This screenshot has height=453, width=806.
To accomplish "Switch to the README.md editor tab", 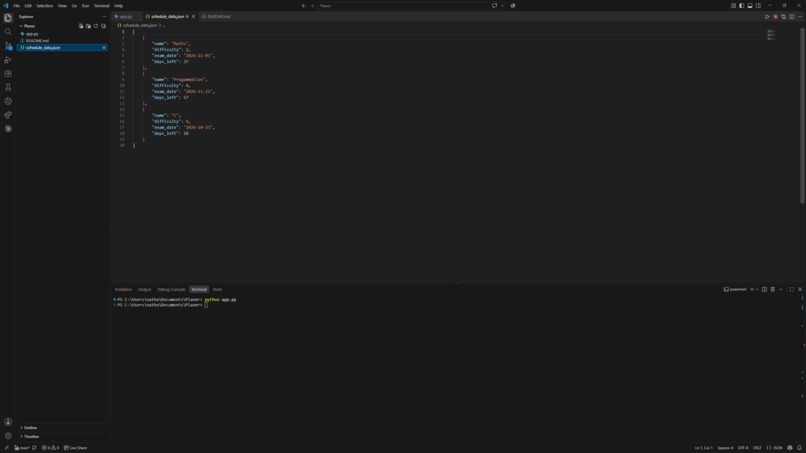I will [x=219, y=16].
